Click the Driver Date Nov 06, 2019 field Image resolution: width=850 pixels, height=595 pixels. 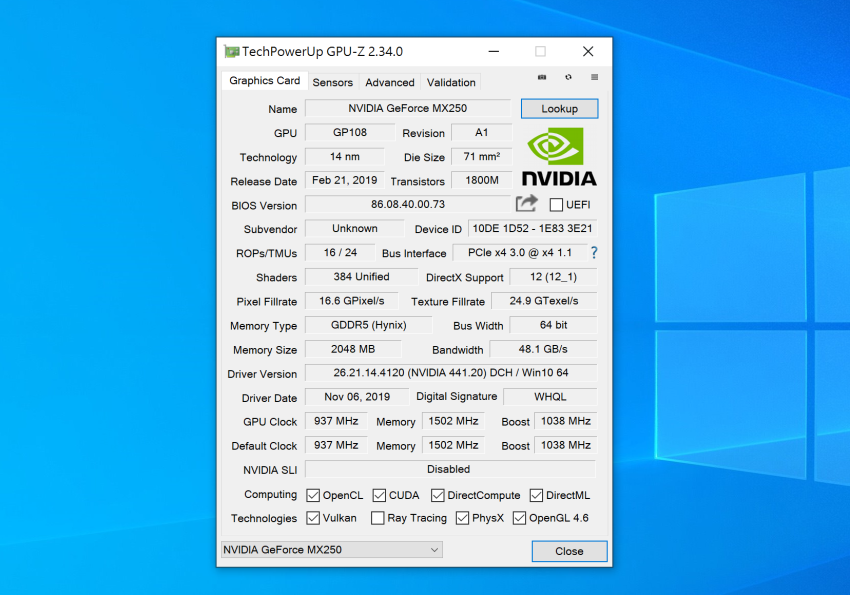click(x=357, y=397)
